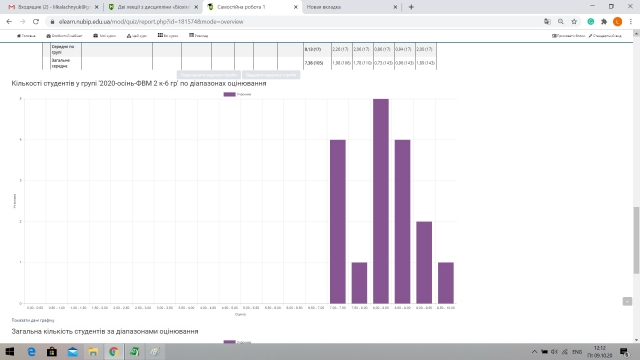640x360 pixels.
Task: Open the green app icon in the taskbar
Action: pyautogui.click(x=134, y=351)
